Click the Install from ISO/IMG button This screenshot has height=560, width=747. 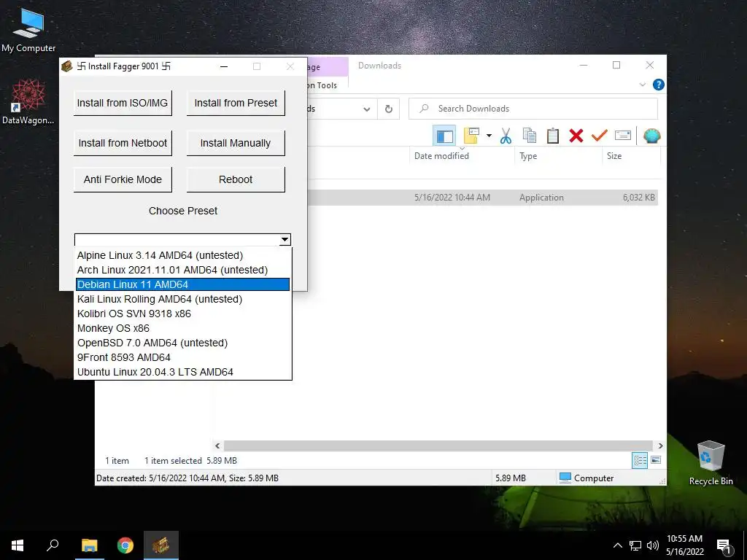pos(123,103)
